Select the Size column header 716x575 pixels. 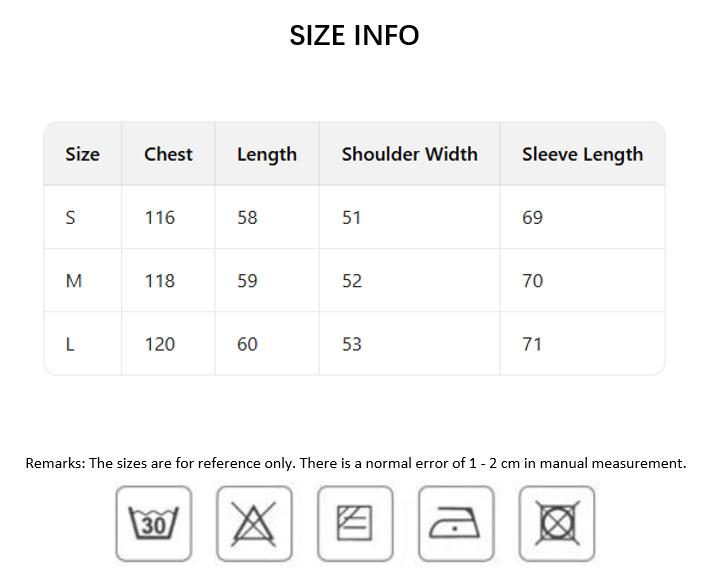82,154
